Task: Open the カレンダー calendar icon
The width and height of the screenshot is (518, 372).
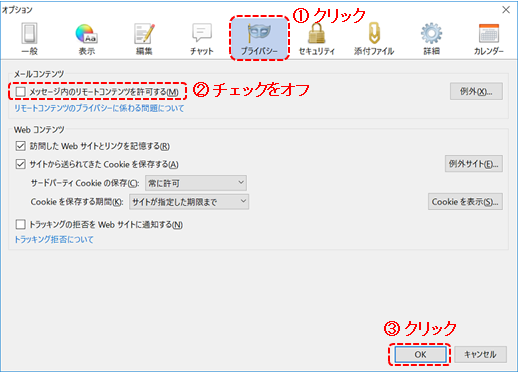Action: 489,38
